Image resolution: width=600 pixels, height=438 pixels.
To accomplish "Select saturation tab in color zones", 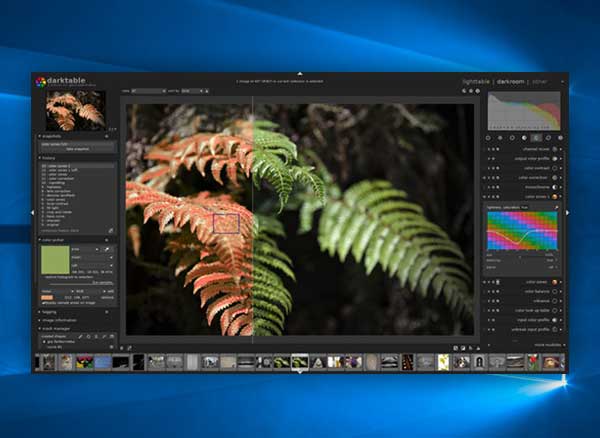I will 511,207.
